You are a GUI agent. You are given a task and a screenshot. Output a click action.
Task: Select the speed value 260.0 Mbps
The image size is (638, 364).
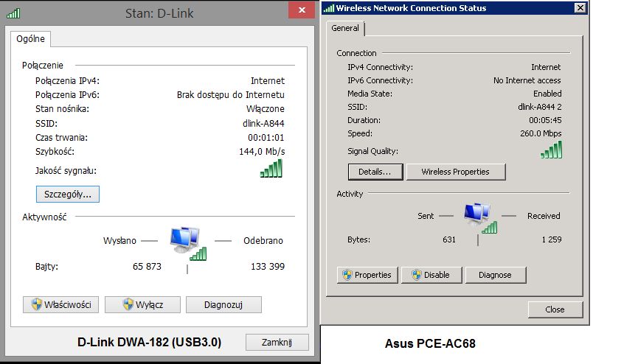[x=541, y=133]
